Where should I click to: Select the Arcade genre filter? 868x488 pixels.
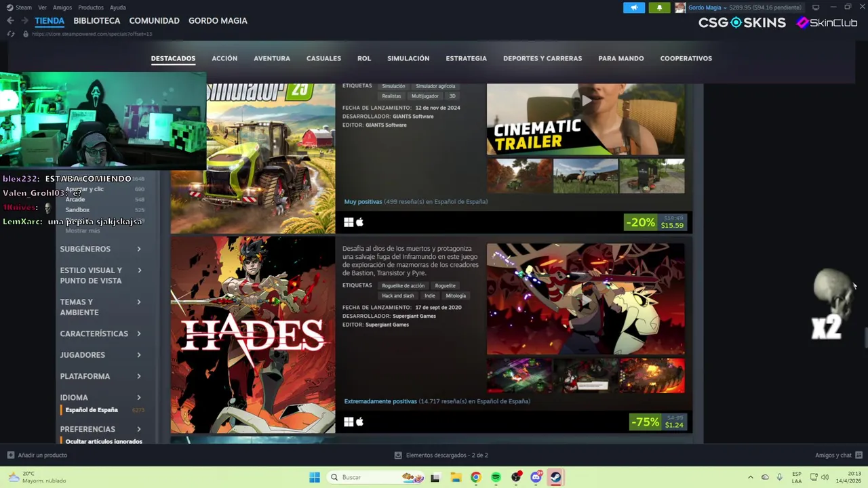tap(75, 199)
